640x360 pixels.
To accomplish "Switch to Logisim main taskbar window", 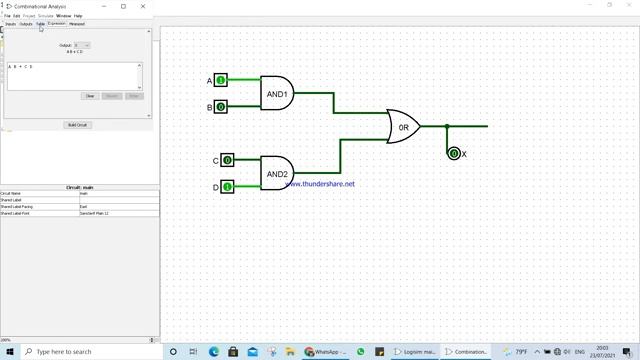I will [x=415, y=351].
